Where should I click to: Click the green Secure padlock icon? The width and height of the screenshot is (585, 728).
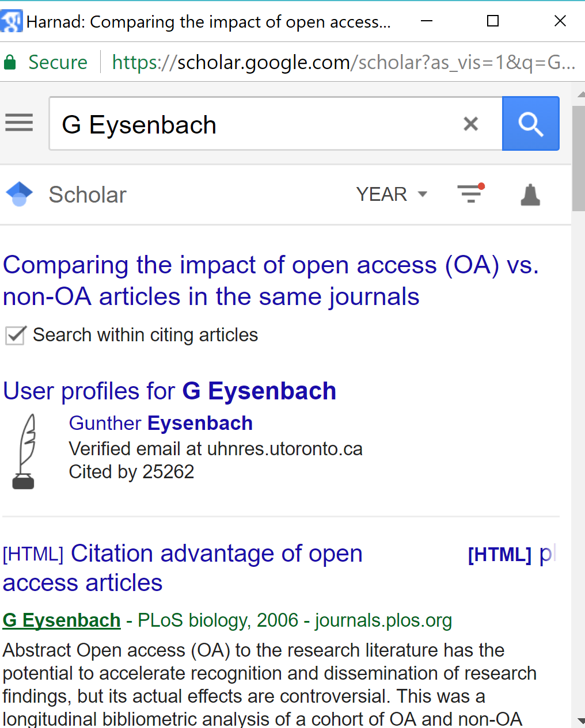tap(10, 62)
